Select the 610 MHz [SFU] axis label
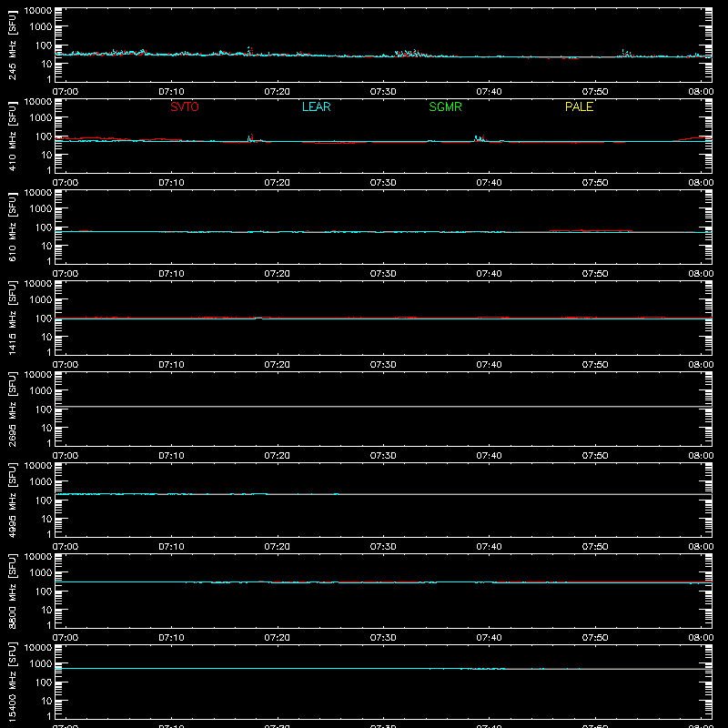728x728 pixels. coord(12,227)
